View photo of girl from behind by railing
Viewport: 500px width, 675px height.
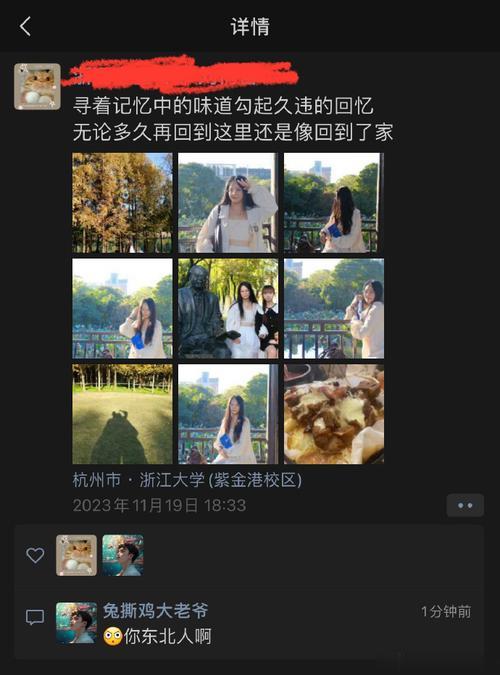334,203
